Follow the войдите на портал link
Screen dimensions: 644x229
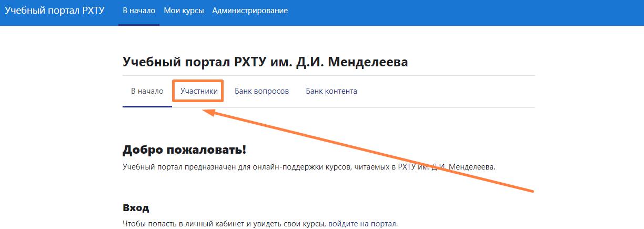[363, 224]
